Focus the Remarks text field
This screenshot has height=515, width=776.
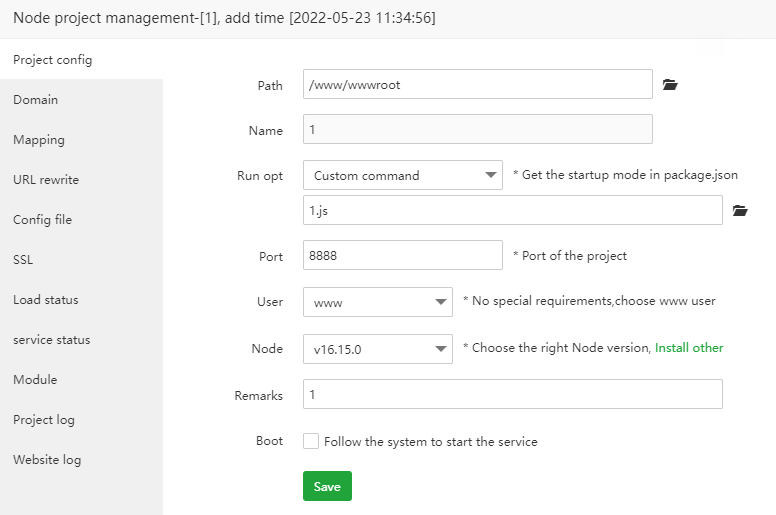click(x=512, y=395)
